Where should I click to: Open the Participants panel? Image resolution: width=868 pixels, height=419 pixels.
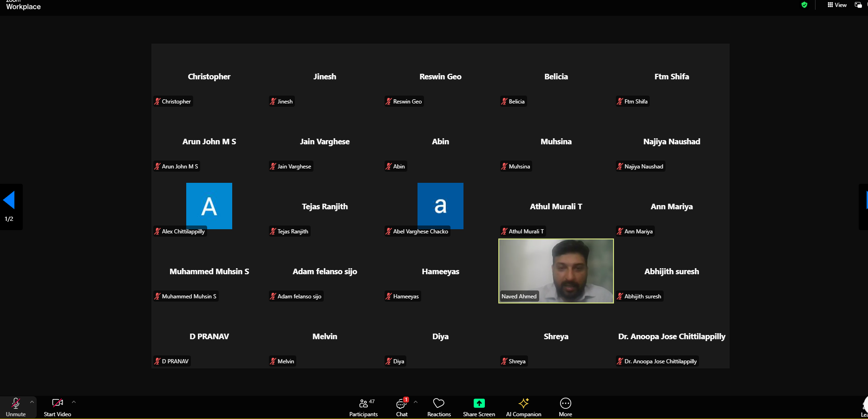click(x=363, y=407)
